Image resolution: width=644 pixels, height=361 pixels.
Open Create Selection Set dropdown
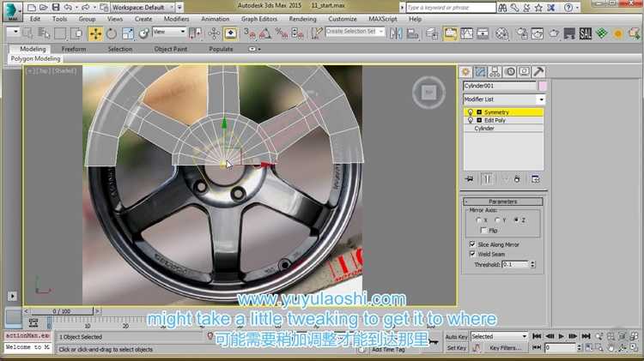coord(355,31)
